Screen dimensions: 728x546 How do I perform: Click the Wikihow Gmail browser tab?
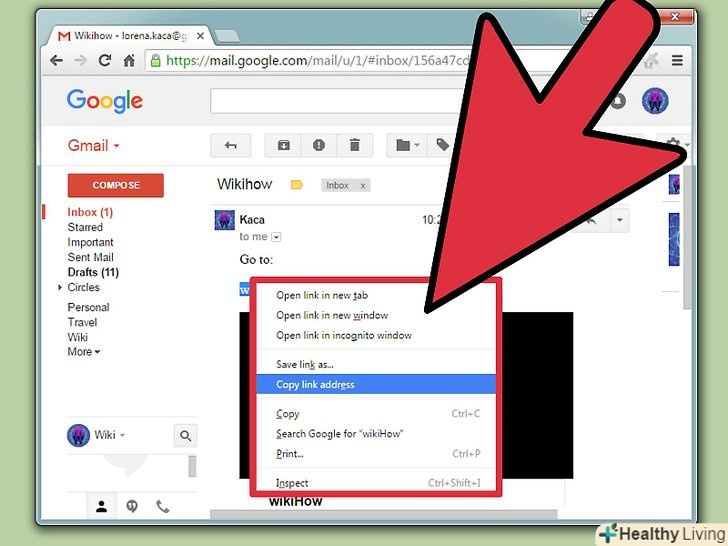(x=130, y=36)
